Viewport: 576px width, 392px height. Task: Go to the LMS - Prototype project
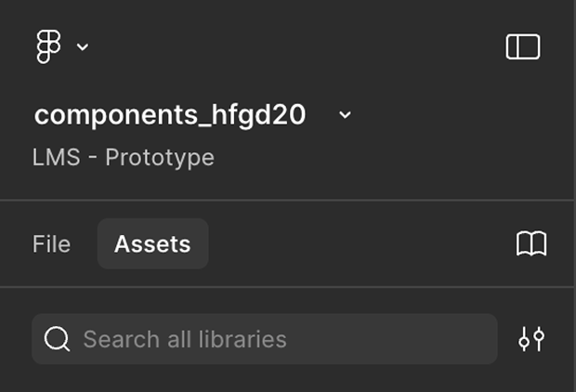[x=124, y=157]
